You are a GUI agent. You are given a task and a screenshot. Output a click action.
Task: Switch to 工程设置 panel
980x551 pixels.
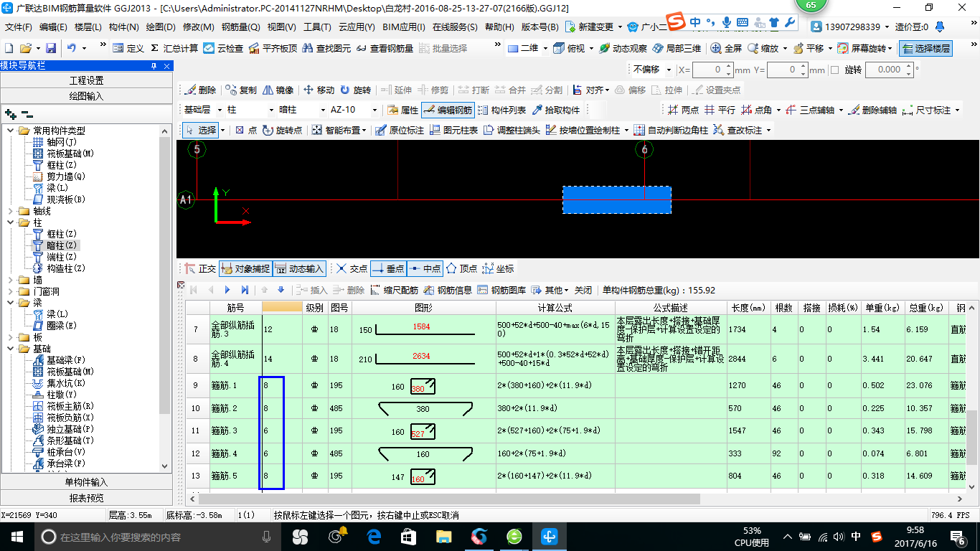click(x=86, y=80)
